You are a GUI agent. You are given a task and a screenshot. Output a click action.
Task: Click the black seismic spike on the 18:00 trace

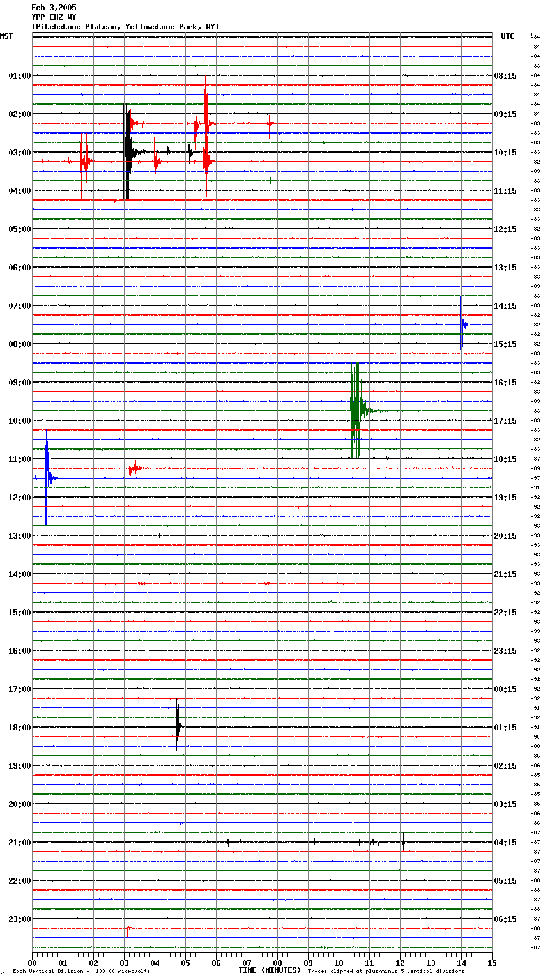pos(178,717)
